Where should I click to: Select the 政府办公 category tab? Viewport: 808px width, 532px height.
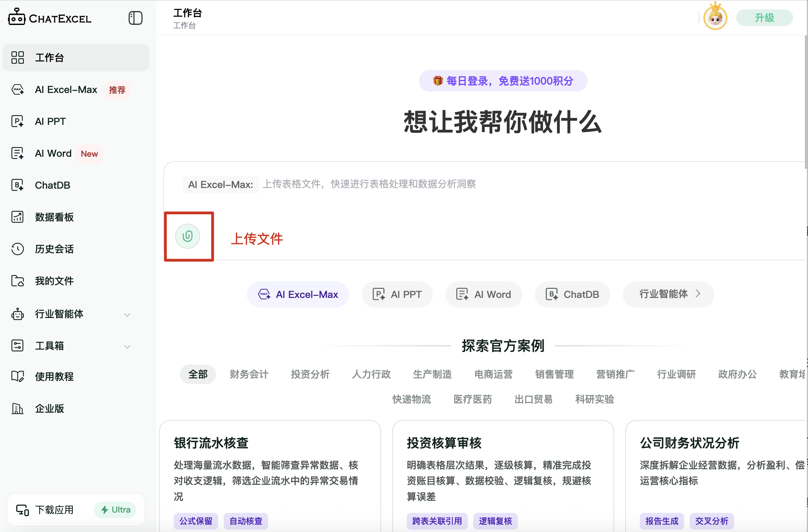(x=738, y=374)
